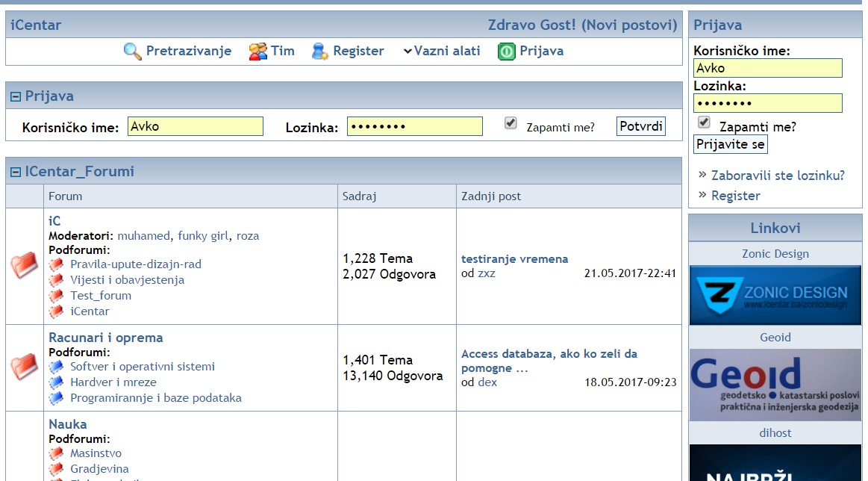Click the red folder icon beside iC forum
This screenshot has height=481, width=868.
(x=24, y=265)
